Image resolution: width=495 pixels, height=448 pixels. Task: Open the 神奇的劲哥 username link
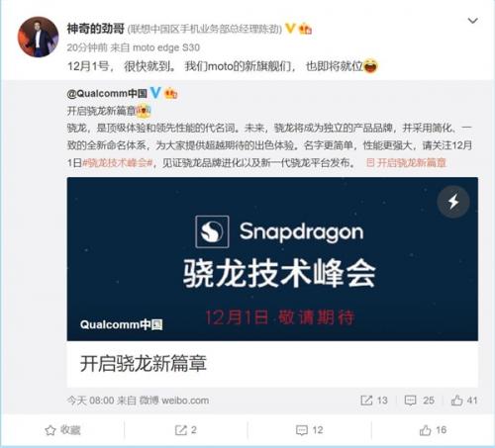96,29
